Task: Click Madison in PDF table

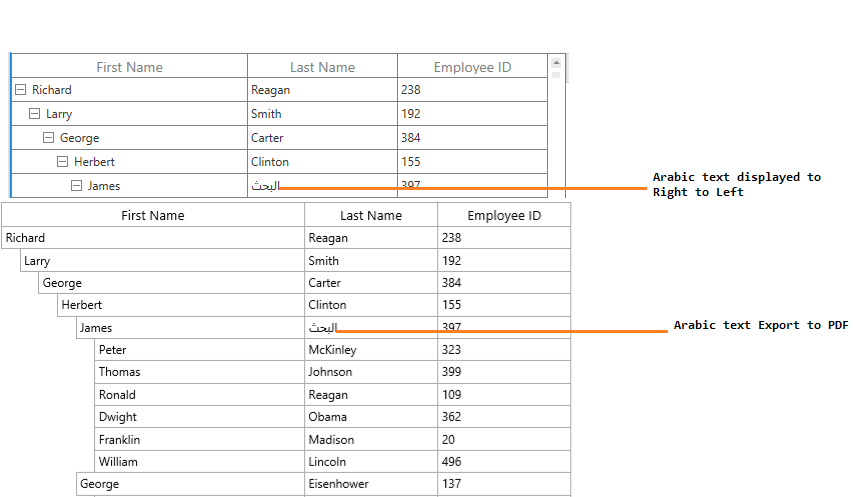Action: click(x=371, y=439)
